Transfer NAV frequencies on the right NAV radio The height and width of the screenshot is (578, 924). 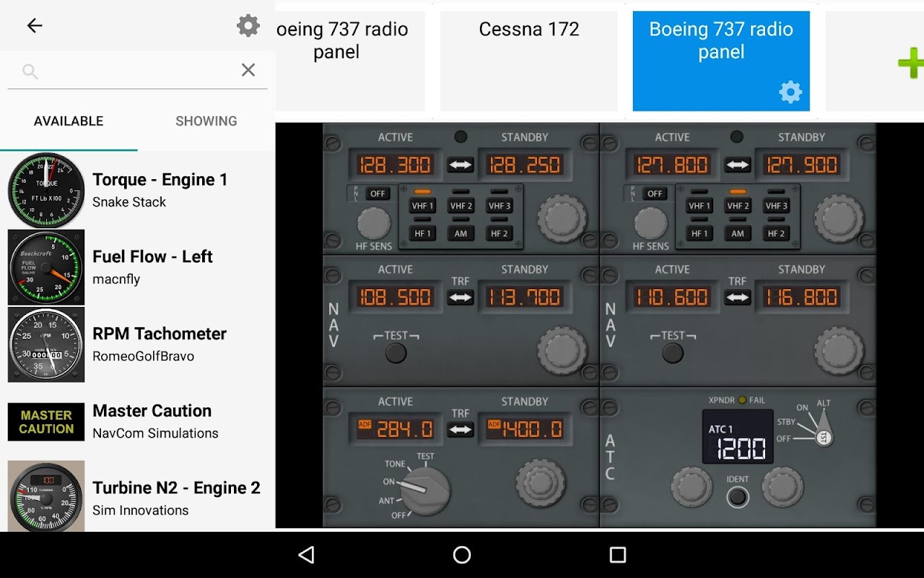coord(737,297)
